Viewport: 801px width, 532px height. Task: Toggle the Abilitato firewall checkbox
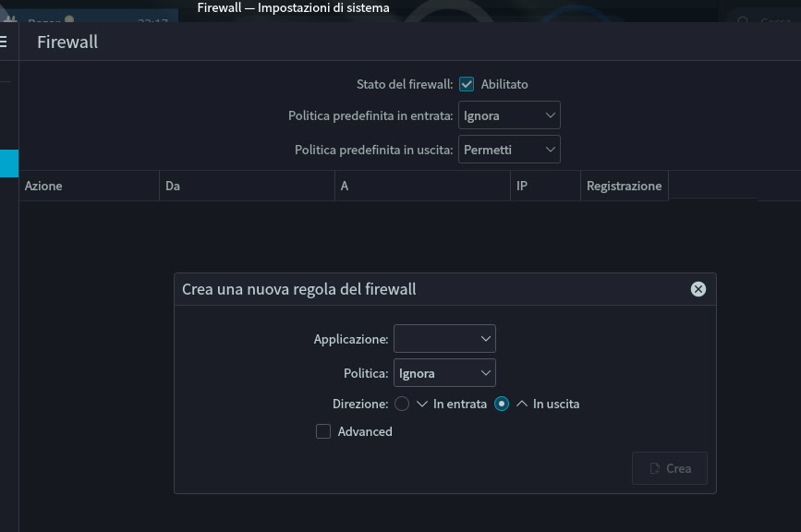coord(467,84)
